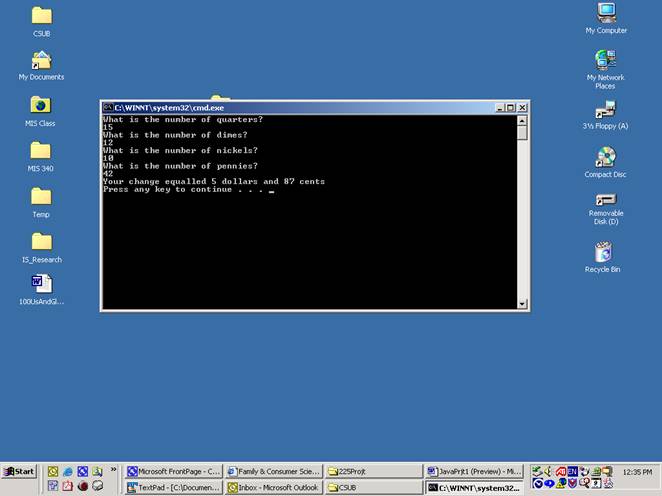662x496 pixels.
Task: Maximize the cmd.exe window
Action: click(x=510, y=108)
